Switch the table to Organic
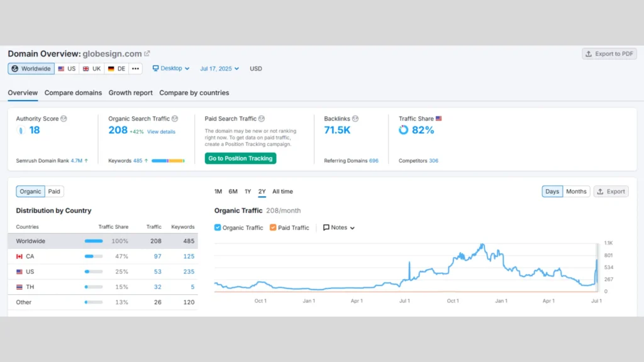644x362 pixels. [x=30, y=191]
